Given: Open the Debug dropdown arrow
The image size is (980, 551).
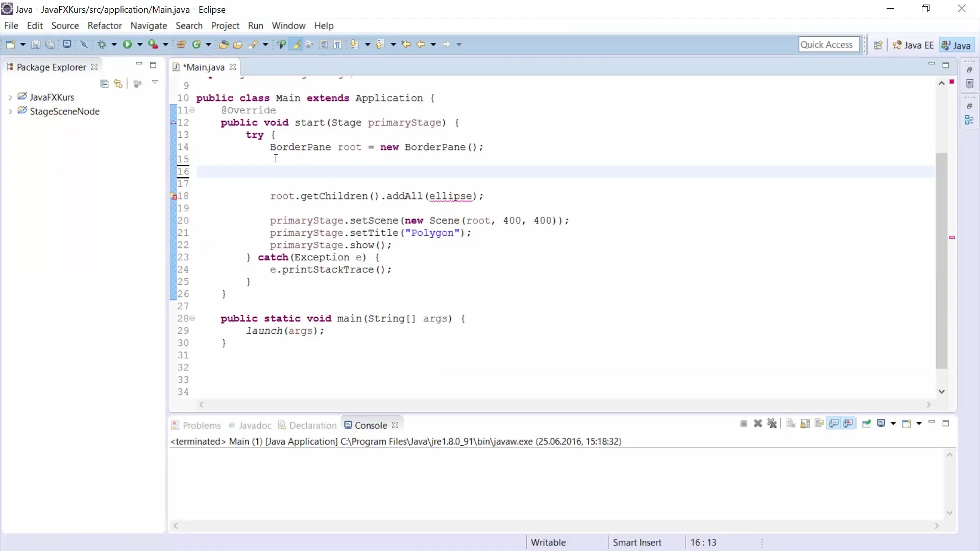Looking at the screenshot, I should pyautogui.click(x=114, y=44).
